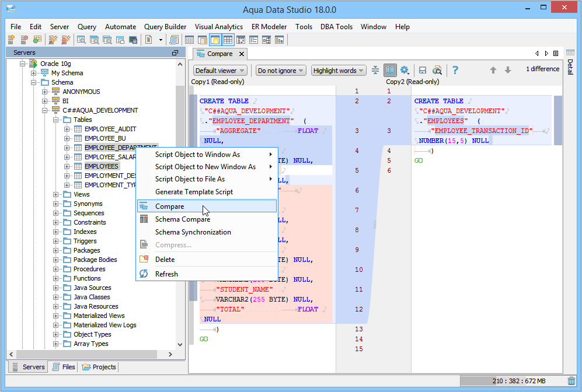Switch to the Servers bottom tab
The width and height of the screenshot is (582, 392).
(29, 367)
